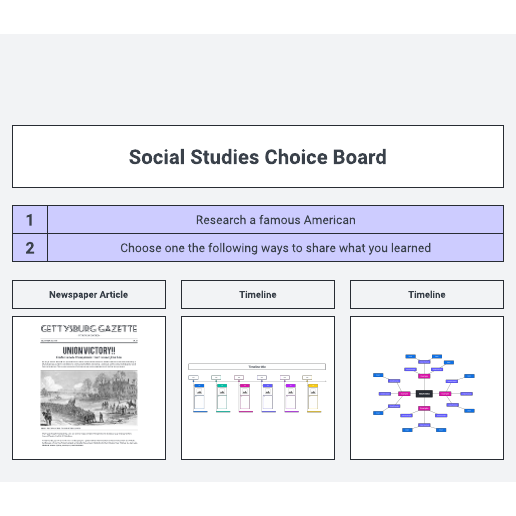516x516 pixels.
Task: Click the Timeline label above the timeline diagram
Action: pos(258,294)
